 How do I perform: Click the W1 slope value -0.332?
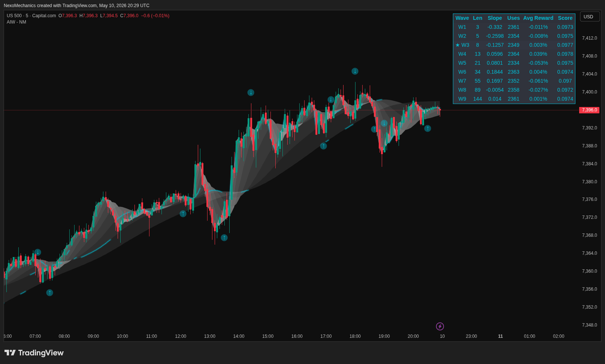pyautogui.click(x=495, y=27)
